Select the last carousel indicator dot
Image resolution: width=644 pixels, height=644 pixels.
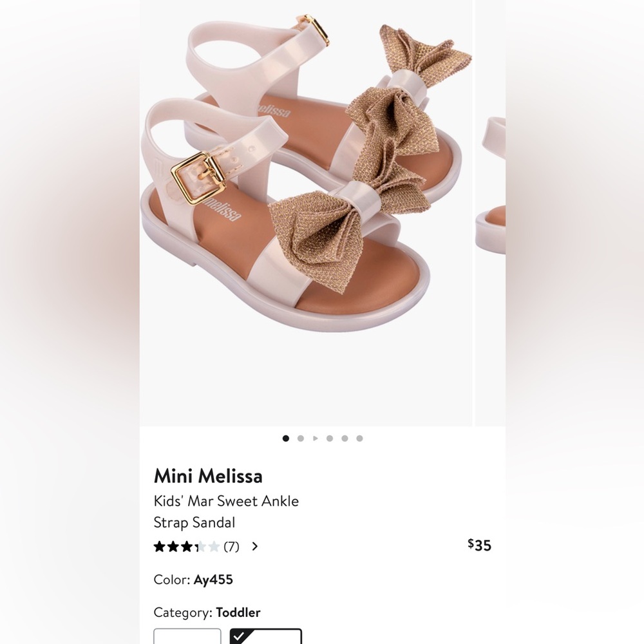pyautogui.click(x=359, y=438)
